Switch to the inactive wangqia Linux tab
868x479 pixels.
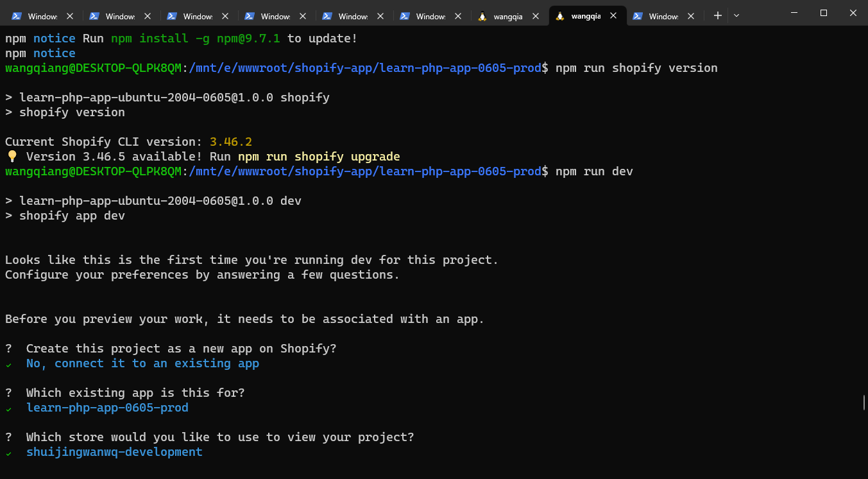507,16
